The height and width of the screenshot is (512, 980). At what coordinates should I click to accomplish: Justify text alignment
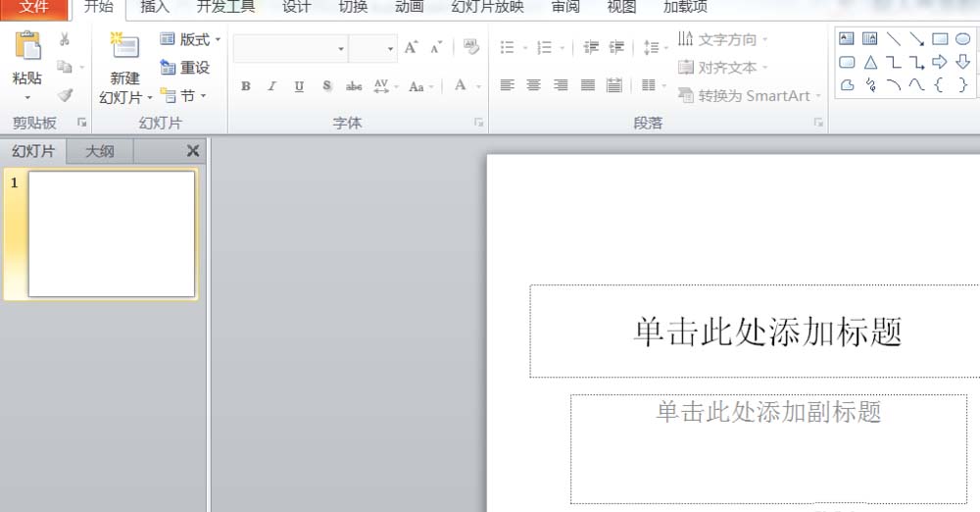tap(587, 85)
